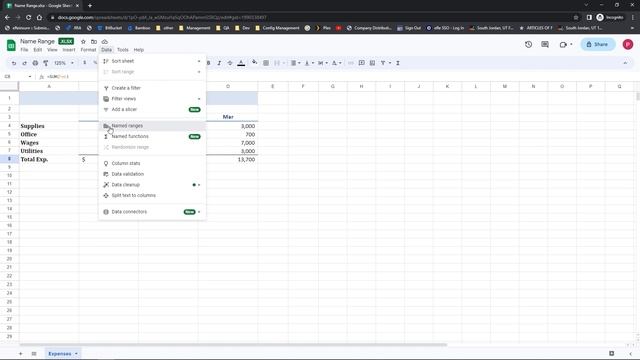
Task: Click the cloud document status icon
Action: (104, 42)
